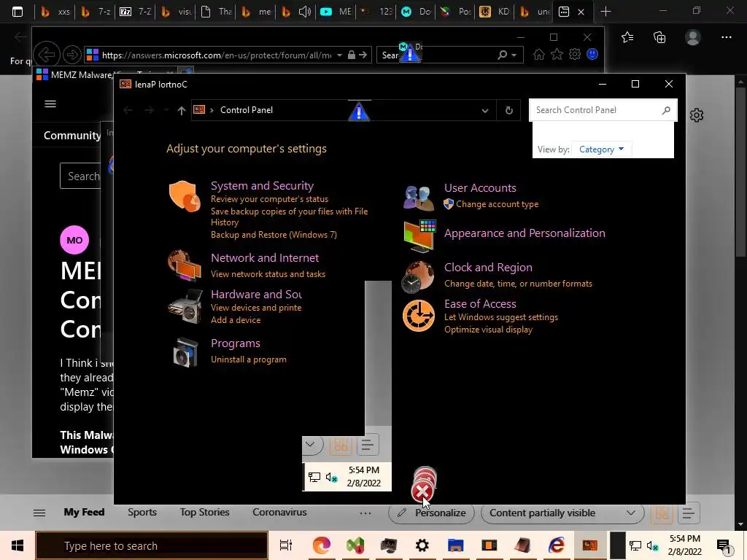The image size is (747, 560).
Task: Select the Top Stories feed tab
Action: pyautogui.click(x=204, y=513)
